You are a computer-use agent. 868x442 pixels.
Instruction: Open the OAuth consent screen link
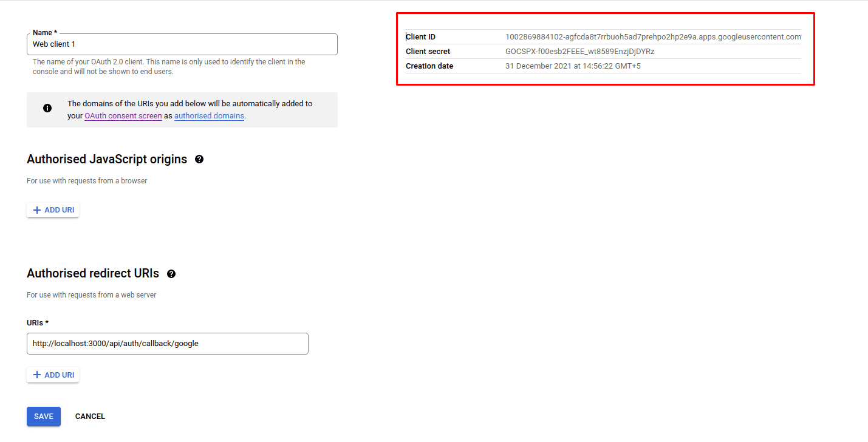123,116
